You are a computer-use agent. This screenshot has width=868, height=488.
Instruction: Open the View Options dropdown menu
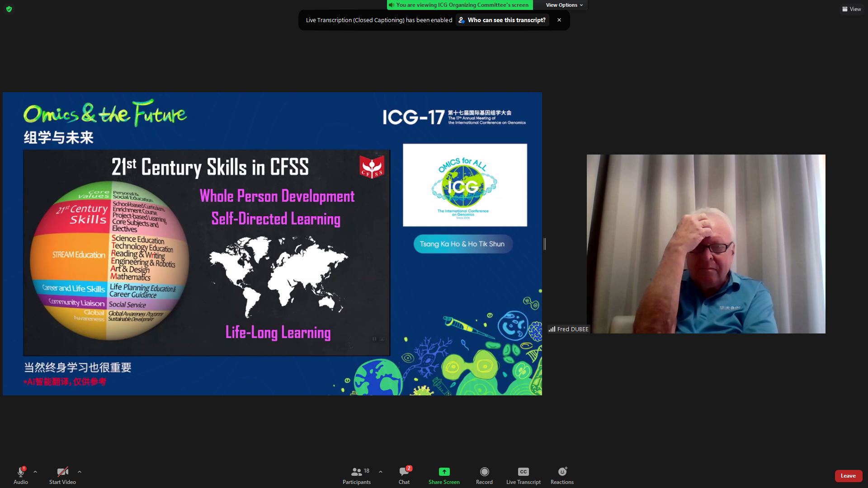tap(564, 5)
